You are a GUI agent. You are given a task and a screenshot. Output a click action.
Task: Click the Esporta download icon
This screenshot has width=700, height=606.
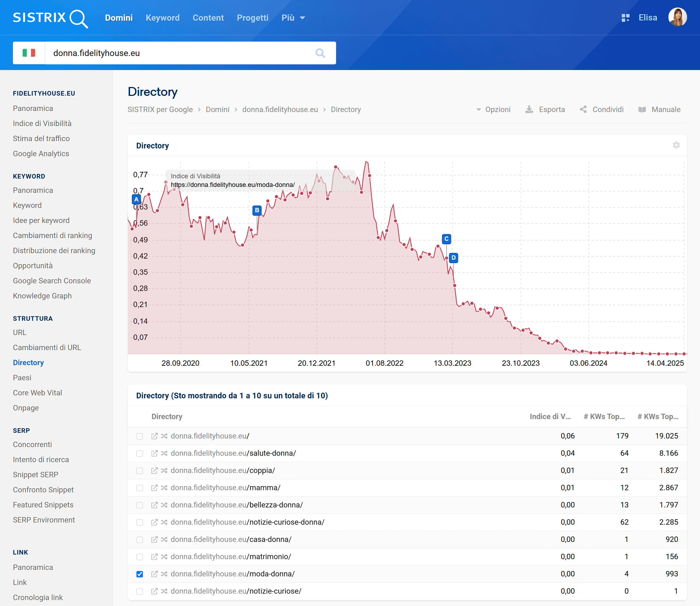point(529,110)
